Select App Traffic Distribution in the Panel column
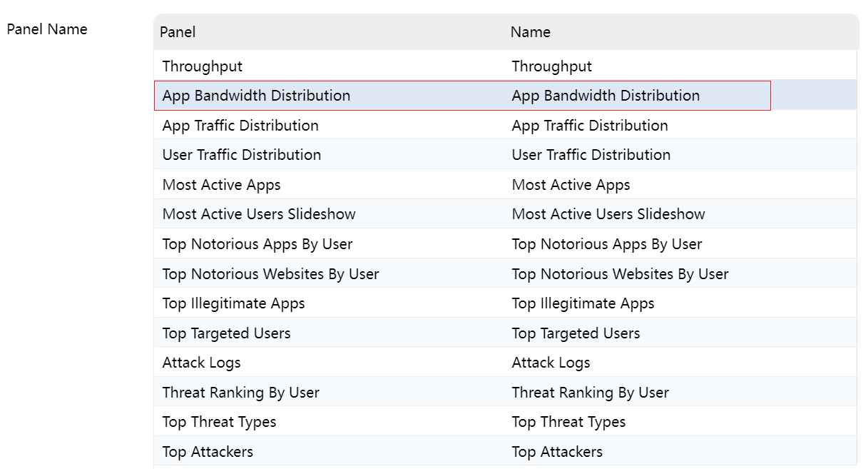Screen dimensions: 868x469 pos(240,126)
